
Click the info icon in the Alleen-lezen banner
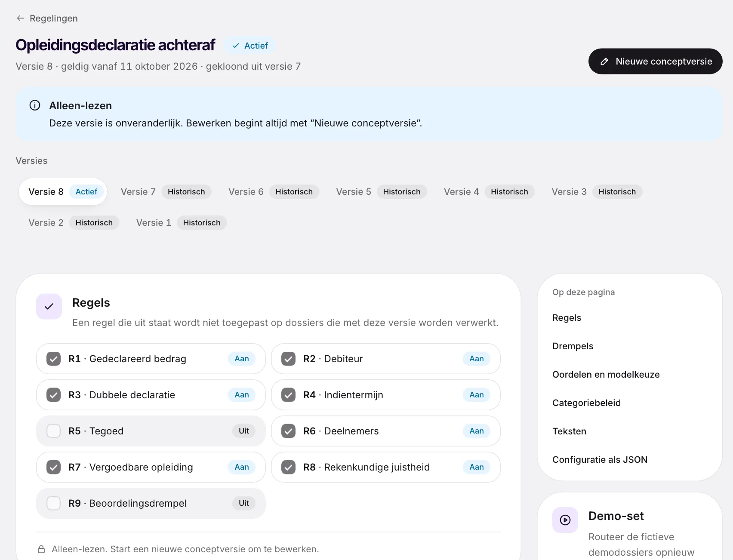pyautogui.click(x=35, y=105)
